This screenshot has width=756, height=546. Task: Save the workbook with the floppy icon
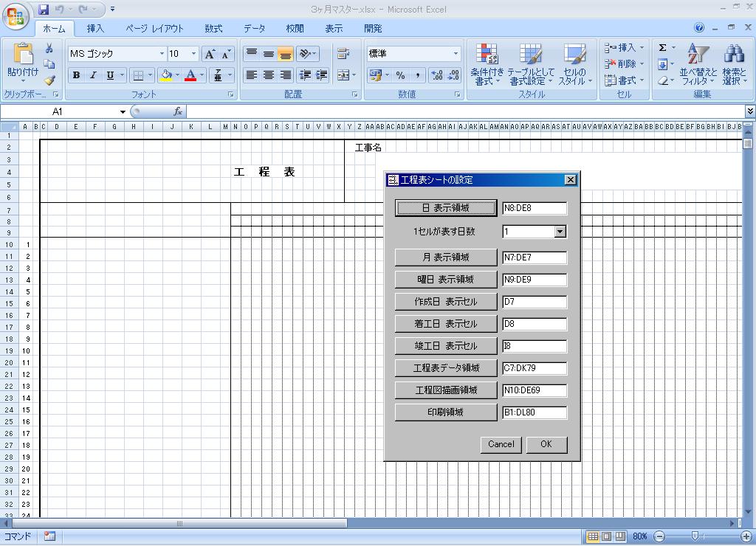click(x=44, y=9)
